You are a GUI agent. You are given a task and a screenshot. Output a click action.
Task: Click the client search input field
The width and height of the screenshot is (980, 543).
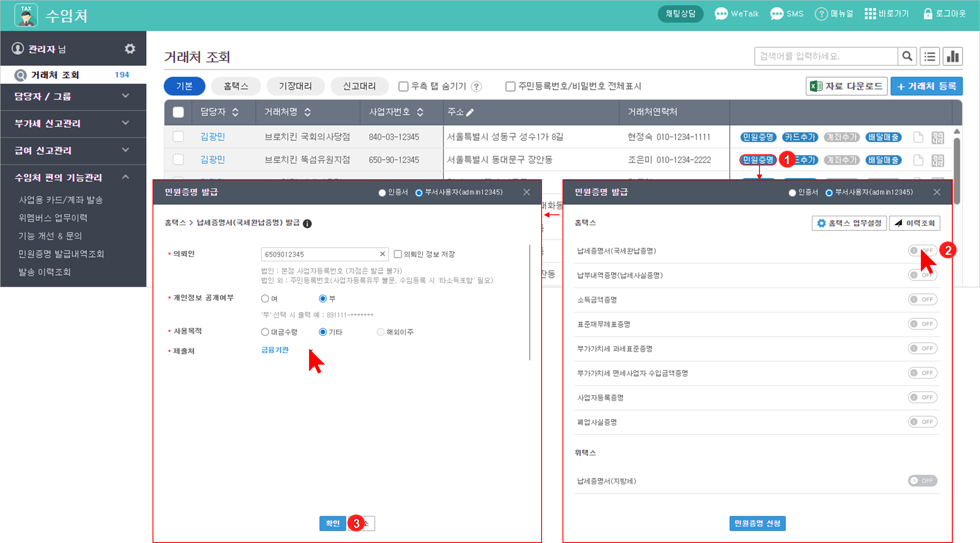[x=825, y=56]
